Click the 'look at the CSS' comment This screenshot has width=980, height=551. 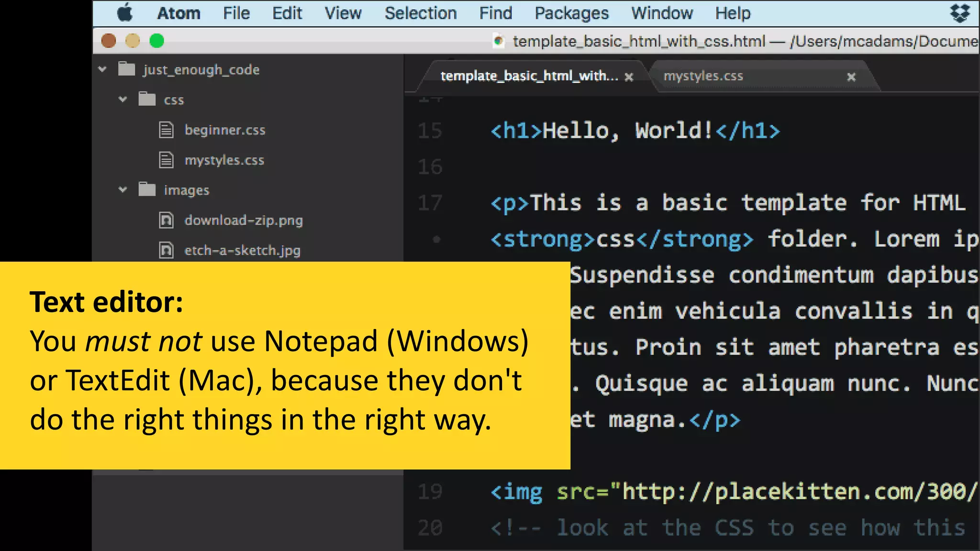(728, 528)
